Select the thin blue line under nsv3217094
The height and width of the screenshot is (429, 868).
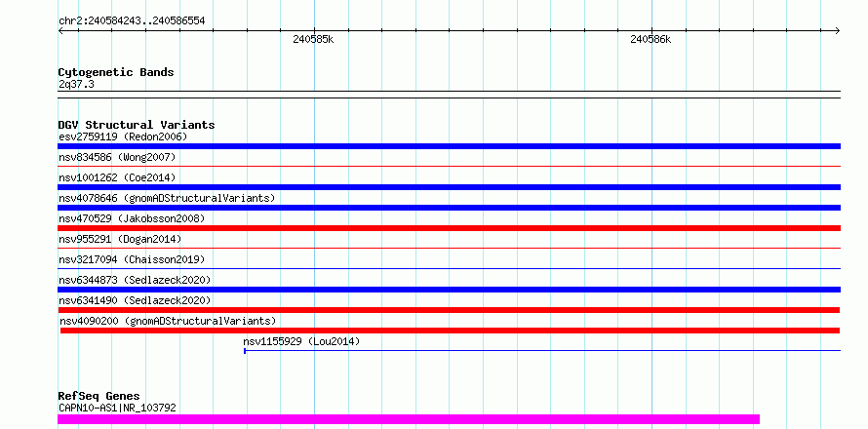tap(449, 268)
